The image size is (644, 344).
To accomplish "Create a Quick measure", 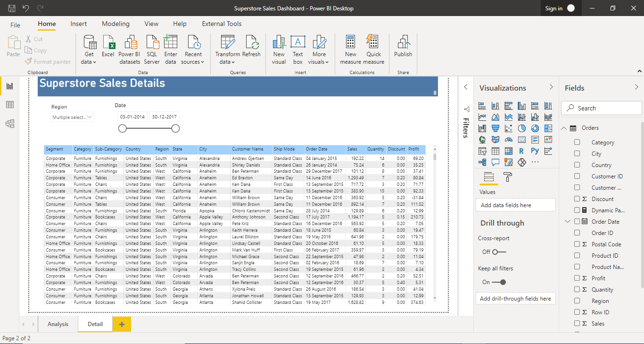I will point(374,50).
